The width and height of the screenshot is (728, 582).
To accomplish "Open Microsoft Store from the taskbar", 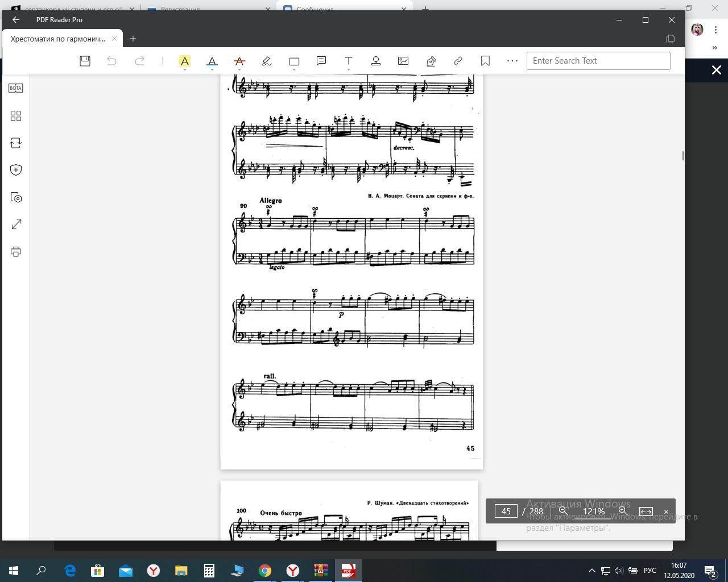I will 98,571.
